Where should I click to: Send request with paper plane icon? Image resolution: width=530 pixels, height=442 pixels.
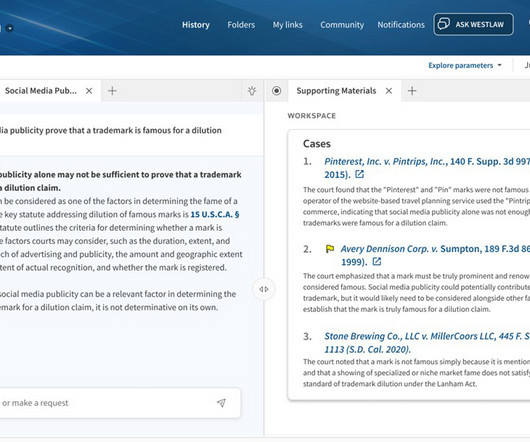click(221, 402)
